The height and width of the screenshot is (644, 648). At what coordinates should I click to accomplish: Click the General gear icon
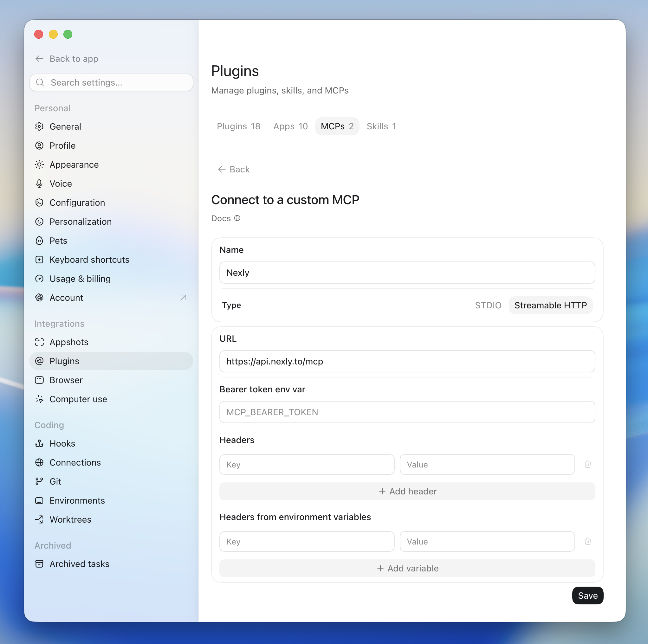point(39,126)
